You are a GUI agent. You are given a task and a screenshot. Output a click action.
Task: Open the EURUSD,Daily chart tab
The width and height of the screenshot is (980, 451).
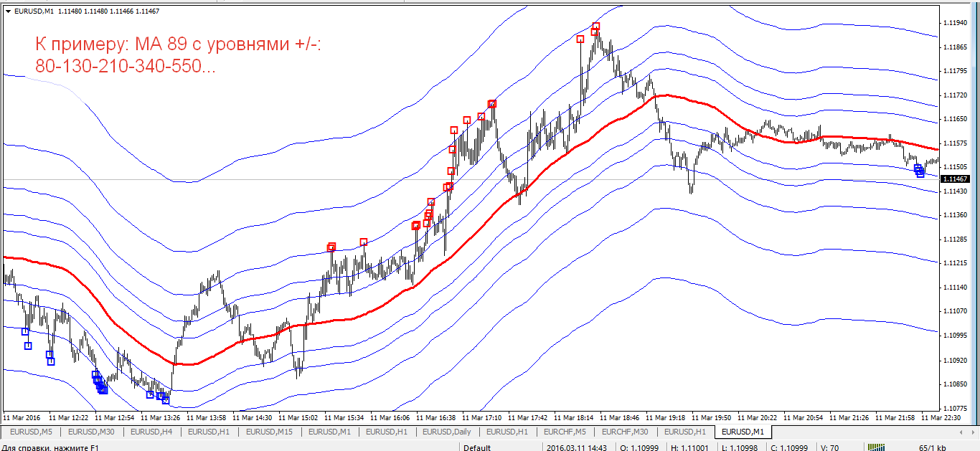tap(447, 432)
